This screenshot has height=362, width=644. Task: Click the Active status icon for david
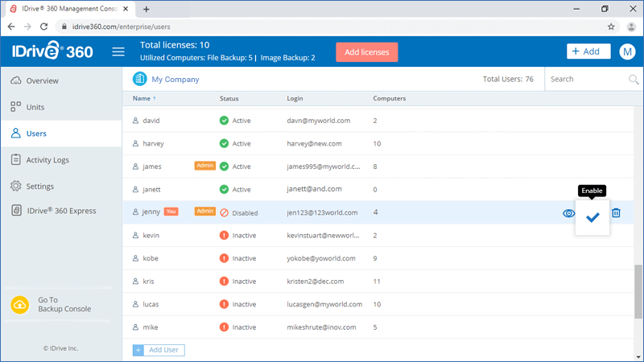pos(224,120)
